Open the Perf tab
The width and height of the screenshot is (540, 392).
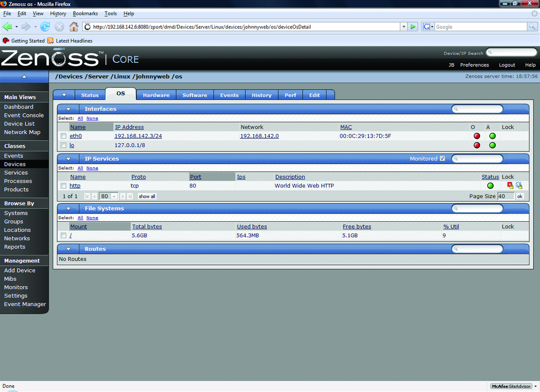pos(291,95)
